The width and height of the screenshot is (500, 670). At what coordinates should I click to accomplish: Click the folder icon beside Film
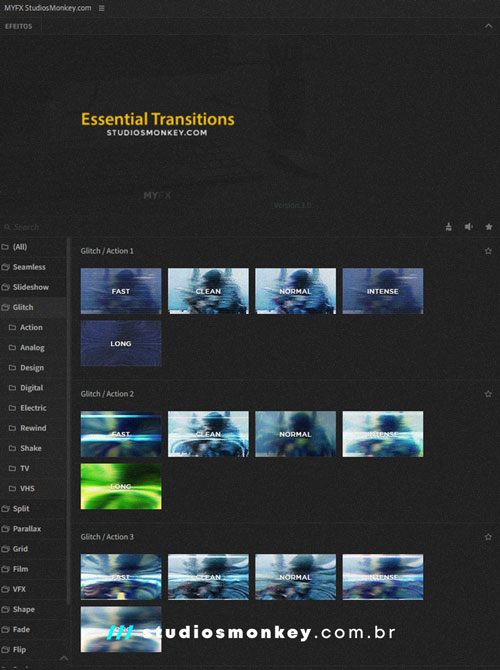5,569
